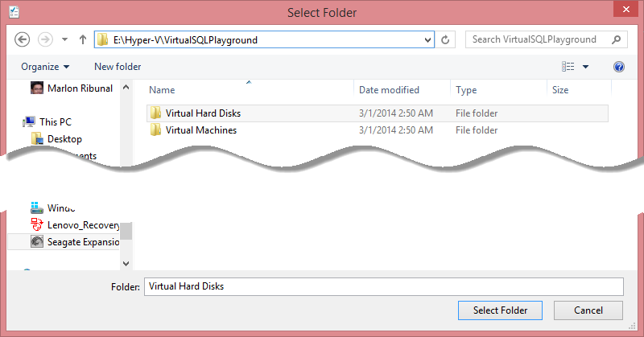Click the Virtual Machines folder icon
The image size is (644, 337).
pos(156,130)
